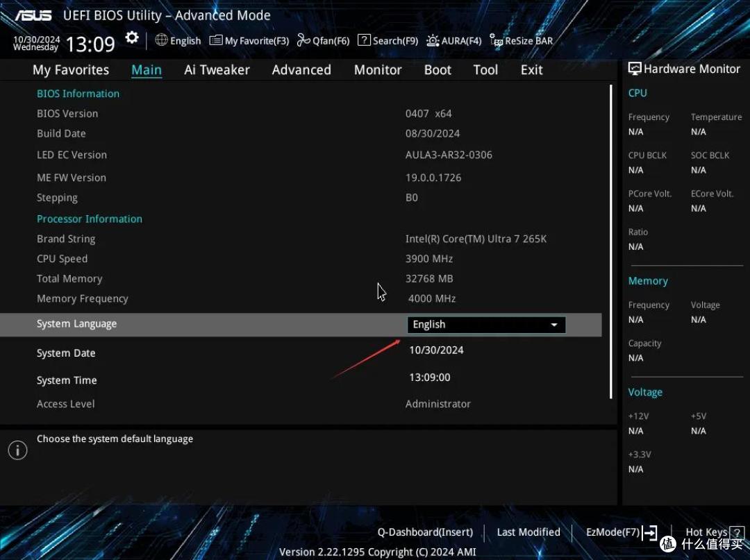Click Brand String Intel Core Ultra 7 265K
The height and width of the screenshot is (560, 750).
[476, 239]
